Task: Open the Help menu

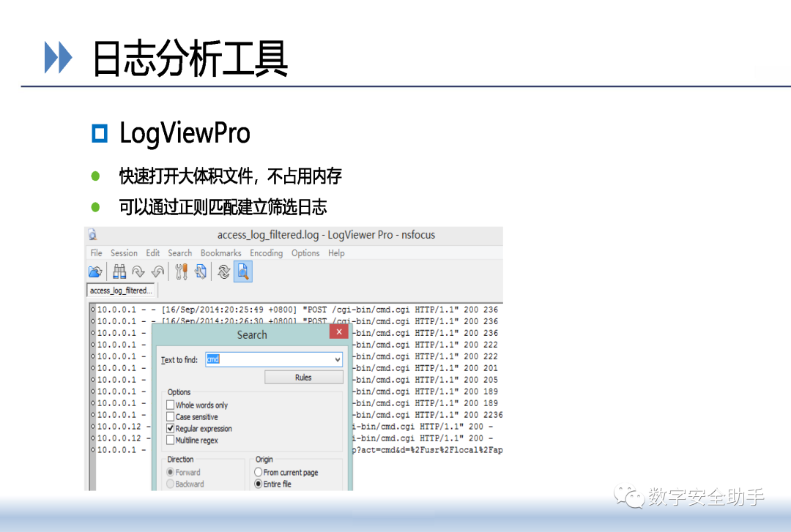Action: tap(336, 253)
